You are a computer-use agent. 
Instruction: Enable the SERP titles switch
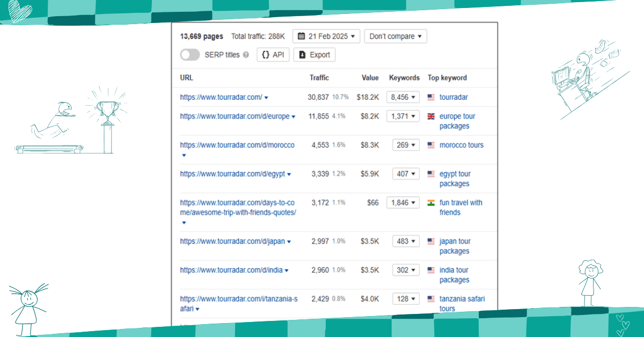(190, 55)
